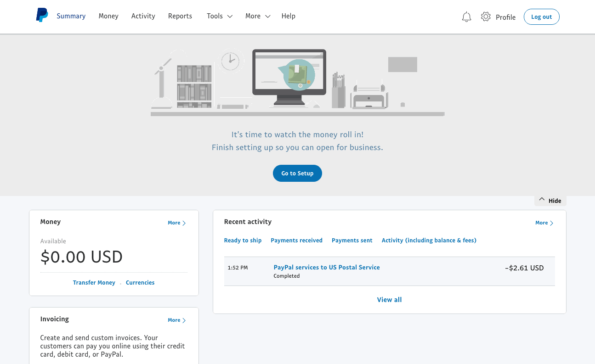Click the Invoicing card heading
Image resolution: width=595 pixels, height=364 pixels.
pos(55,319)
